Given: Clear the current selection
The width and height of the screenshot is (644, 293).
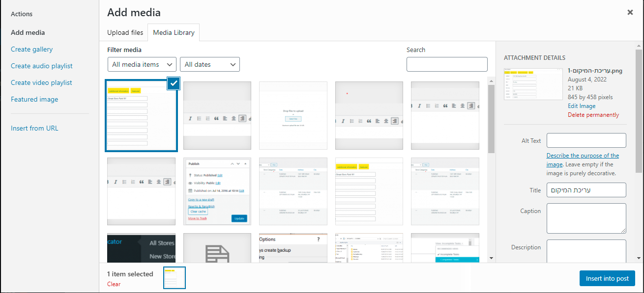Looking at the screenshot, I should (x=114, y=284).
